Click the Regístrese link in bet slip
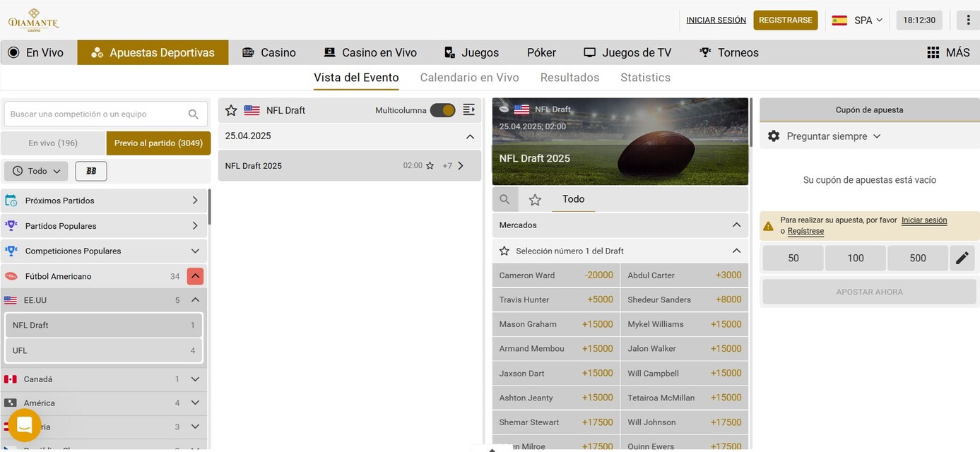 (805, 231)
